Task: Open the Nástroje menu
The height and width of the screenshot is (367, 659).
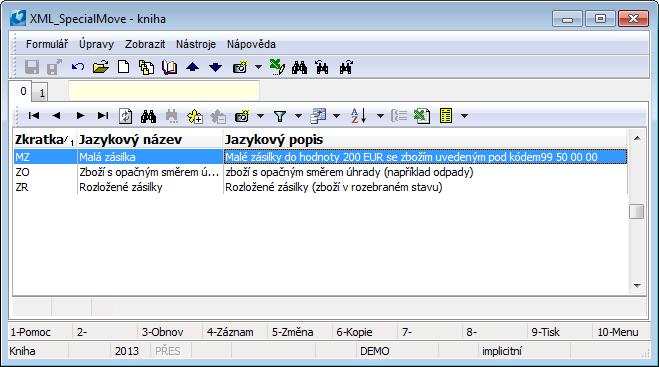Action: click(196, 44)
